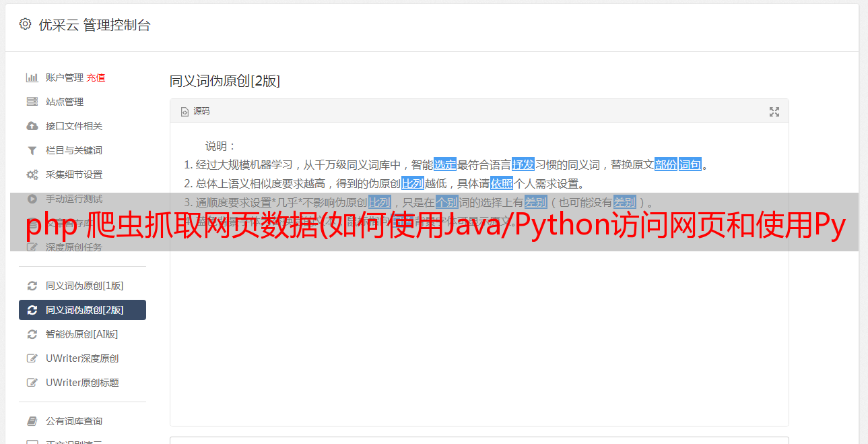Open 站点管理 in the sidebar
Screen dimensions: 868x444
click(x=65, y=102)
